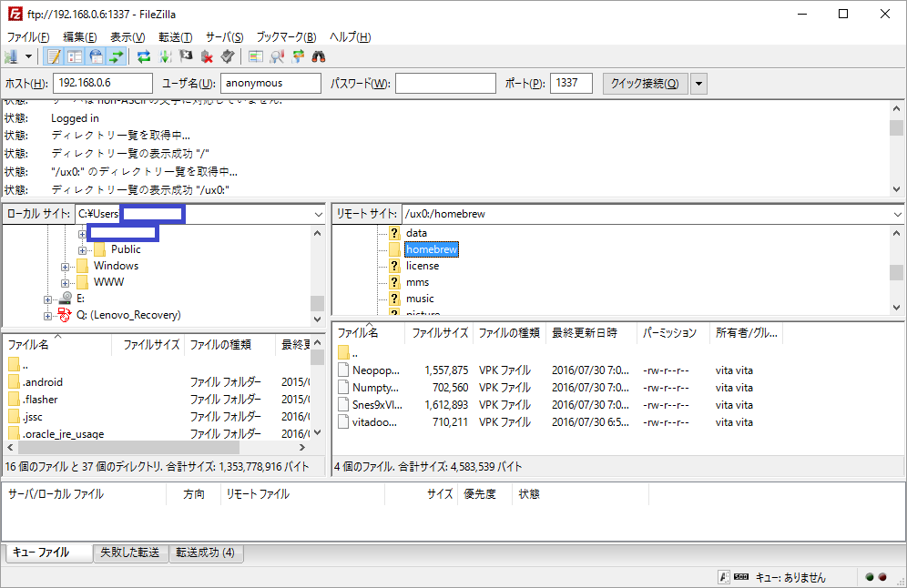This screenshot has width=907, height=588.
Task: Select the mms folder in remote tree
Action: tap(417, 282)
